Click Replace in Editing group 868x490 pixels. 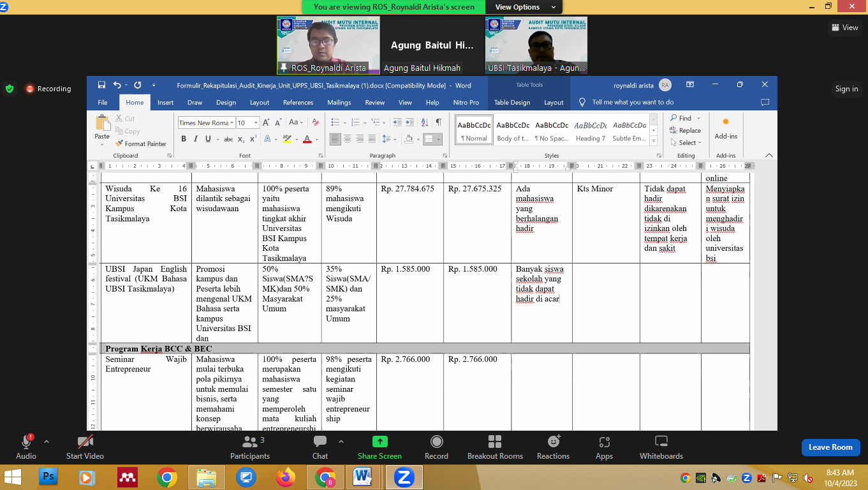tap(686, 130)
